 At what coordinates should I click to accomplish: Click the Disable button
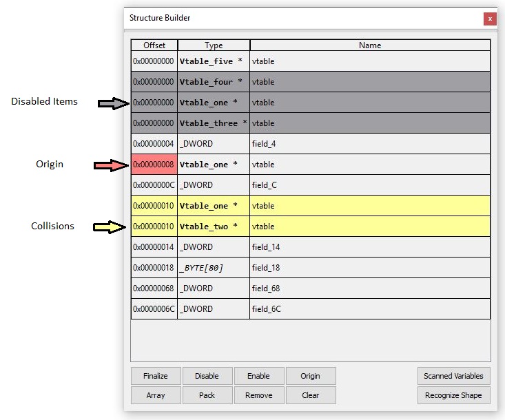tap(207, 376)
